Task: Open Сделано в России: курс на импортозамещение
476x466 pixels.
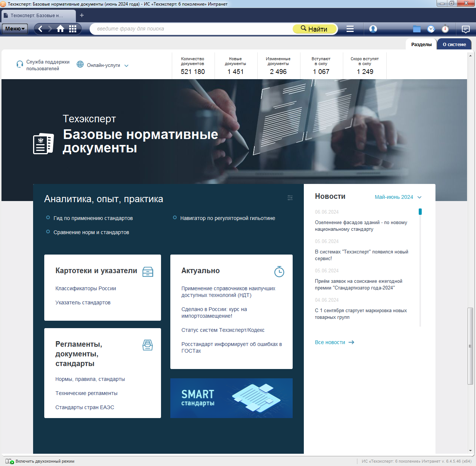Action: (214, 313)
